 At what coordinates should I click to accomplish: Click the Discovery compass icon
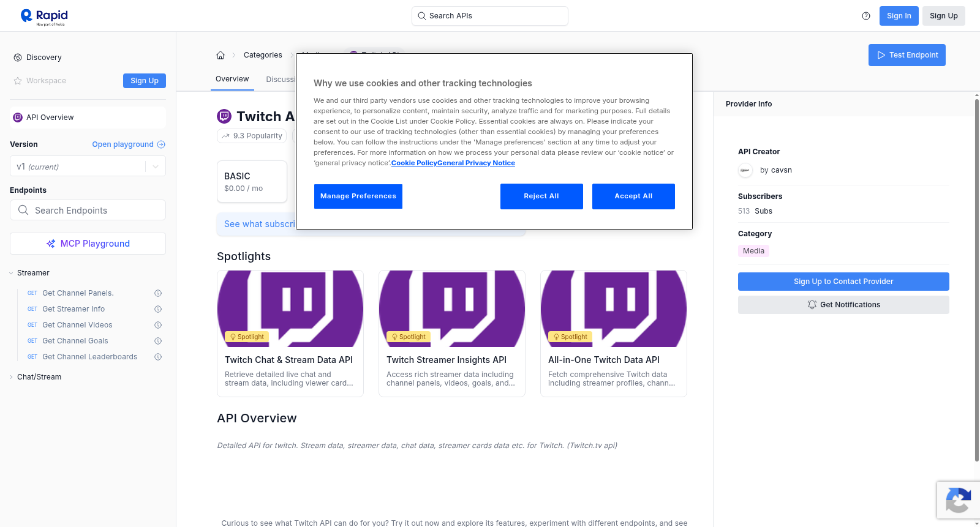[x=18, y=58]
